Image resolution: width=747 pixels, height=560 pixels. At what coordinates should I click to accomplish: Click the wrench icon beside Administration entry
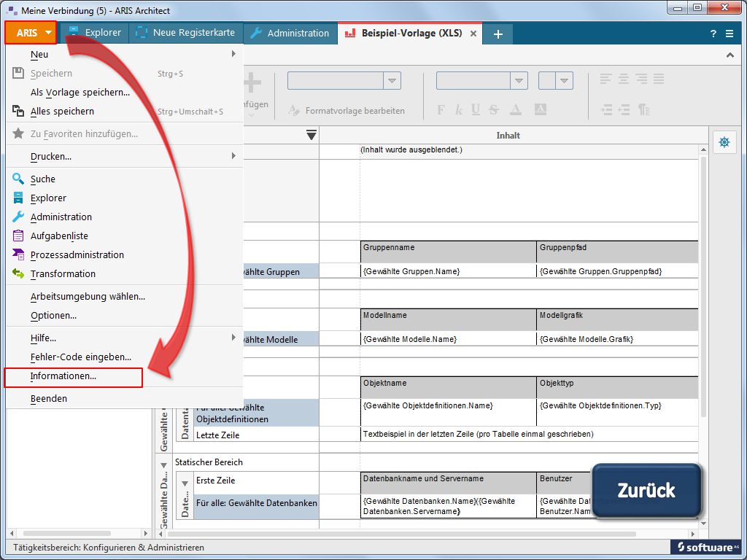point(18,217)
